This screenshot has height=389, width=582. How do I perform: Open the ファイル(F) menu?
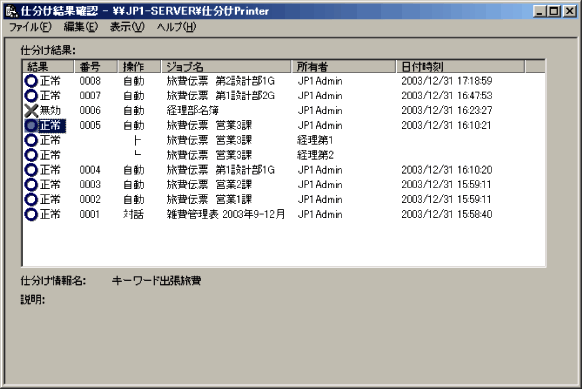(30, 27)
